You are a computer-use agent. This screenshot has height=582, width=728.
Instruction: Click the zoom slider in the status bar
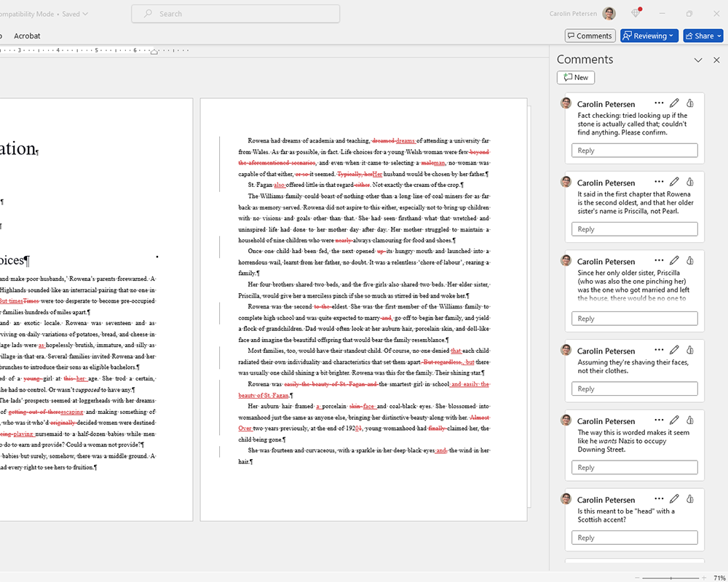[671, 578]
